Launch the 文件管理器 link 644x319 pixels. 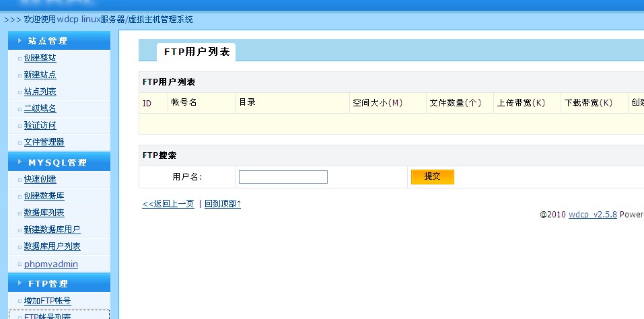pos(44,142)
